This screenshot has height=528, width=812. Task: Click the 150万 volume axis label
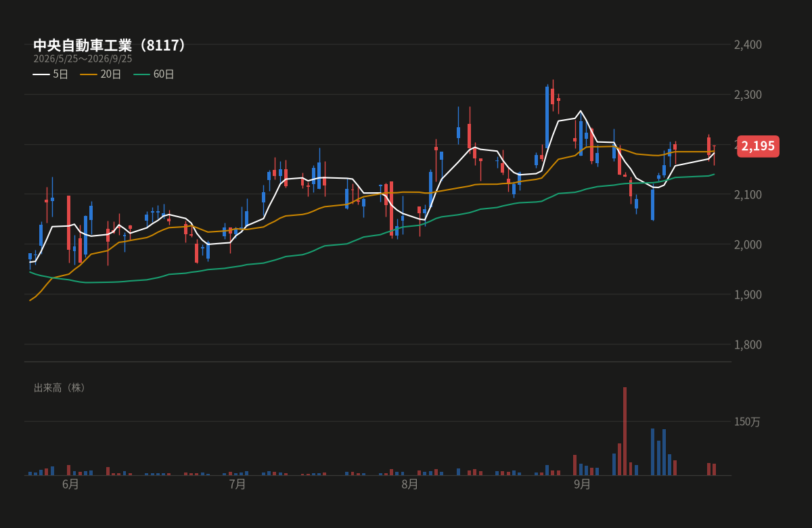(x=747, y=422)
